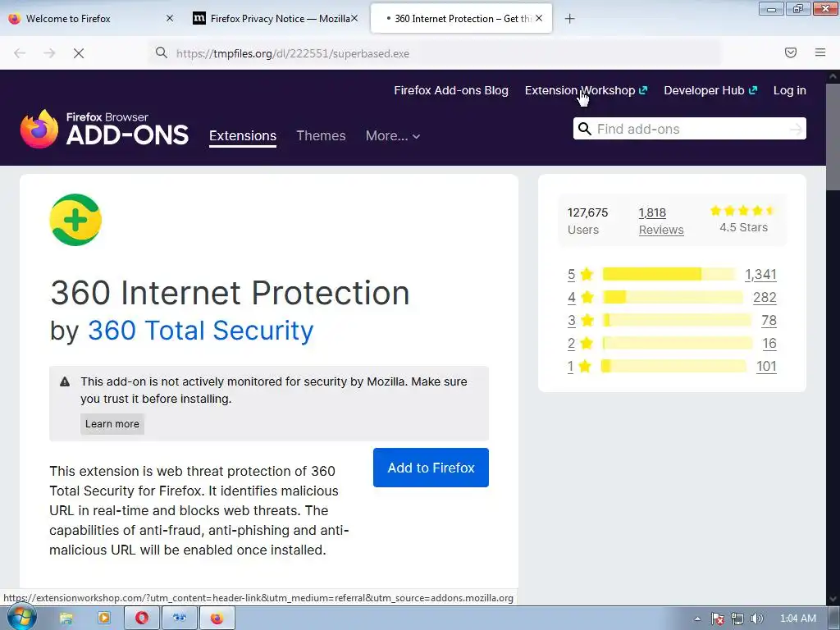This screenshot has height=630, width=840.
Task: Close the Welcome to Firefox tab
Action: (x=170, y=18)
